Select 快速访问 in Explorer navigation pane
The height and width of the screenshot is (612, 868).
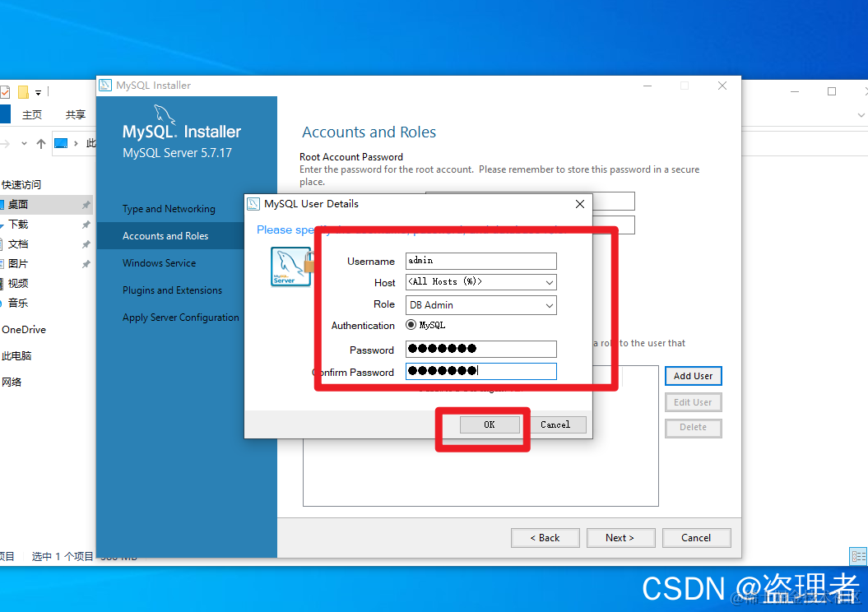click(x=21, y=184)
